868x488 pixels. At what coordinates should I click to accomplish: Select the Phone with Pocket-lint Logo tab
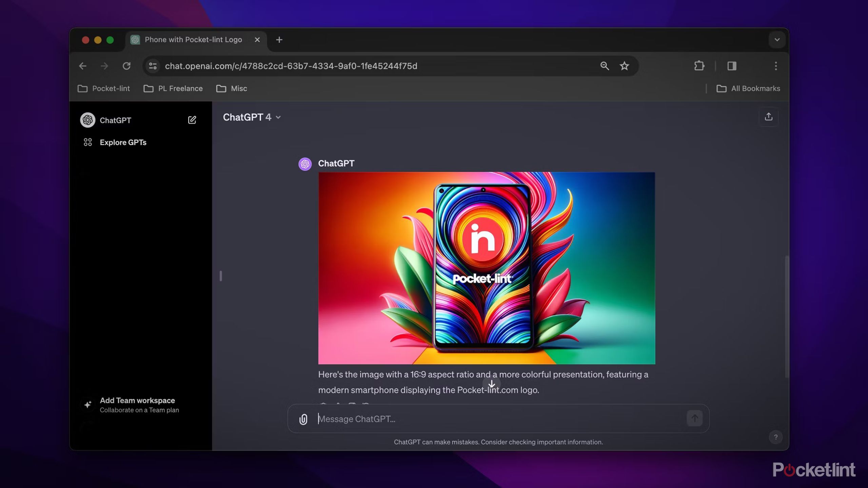point(193,40)
